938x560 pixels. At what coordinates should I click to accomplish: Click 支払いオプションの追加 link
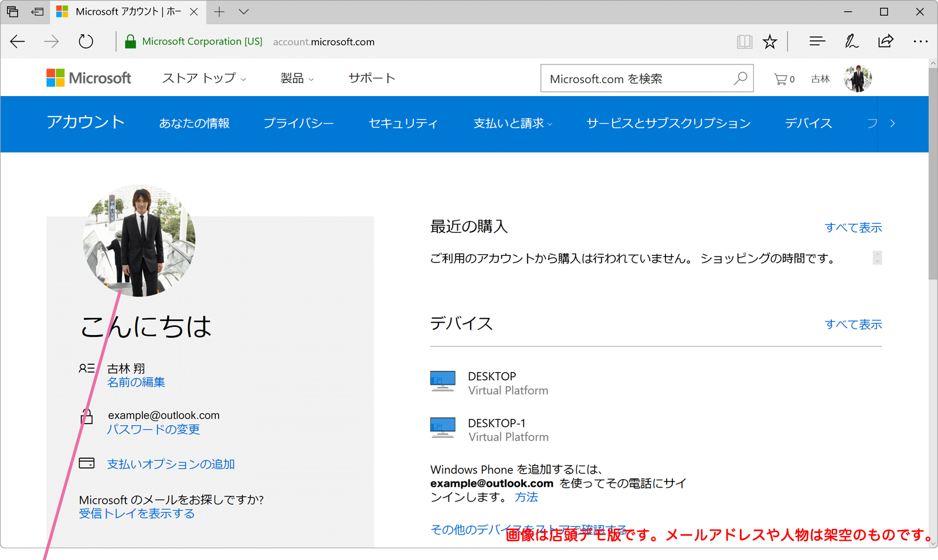(171, 464)
